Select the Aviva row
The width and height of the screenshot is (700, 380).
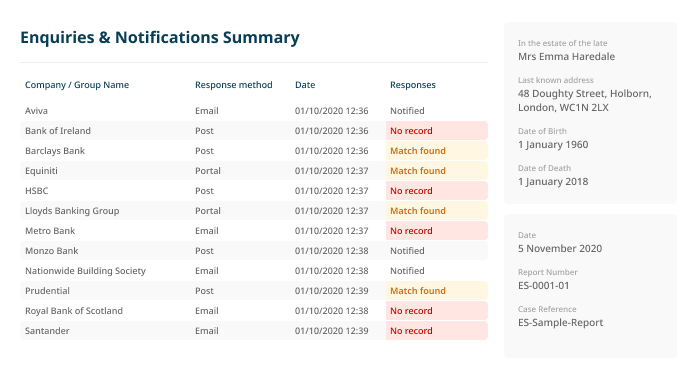pos(254,111)
